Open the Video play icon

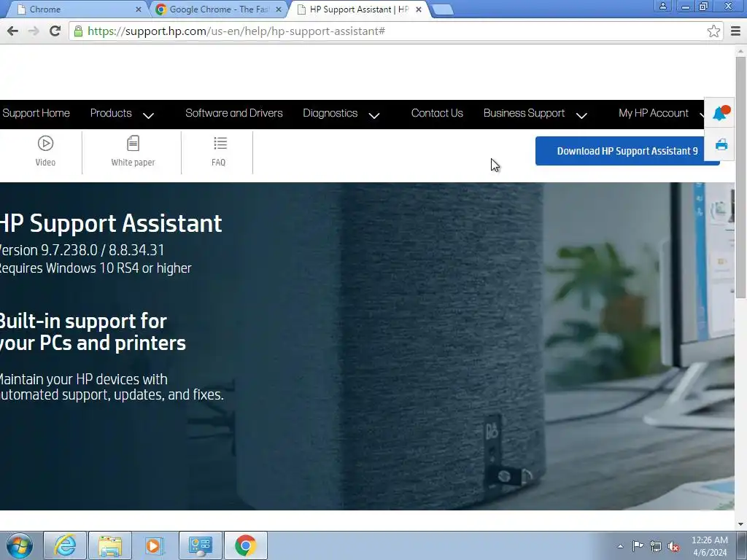tap(45, 144)
